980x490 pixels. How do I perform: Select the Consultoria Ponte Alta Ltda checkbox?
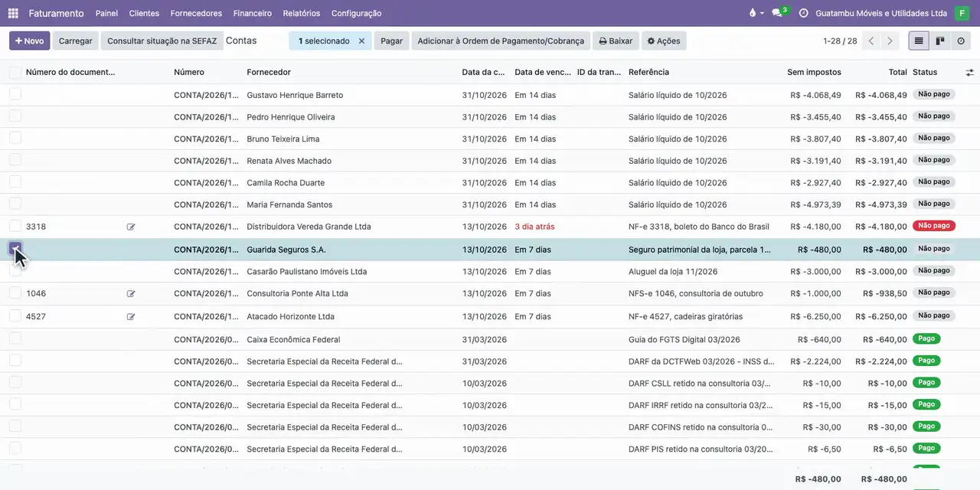tap(15, 292)
